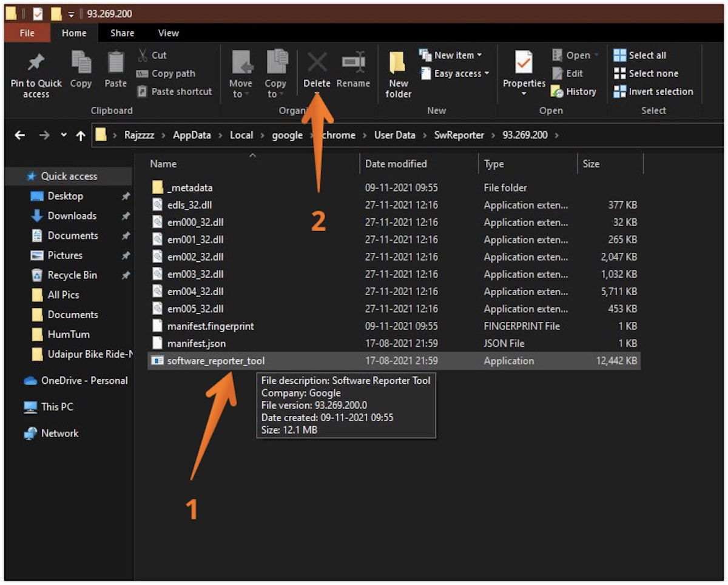Screen dimensions: 728x585
Task: Switch to the Share ribbon tab
Action: pyautogui.click(x=122, y=33)
